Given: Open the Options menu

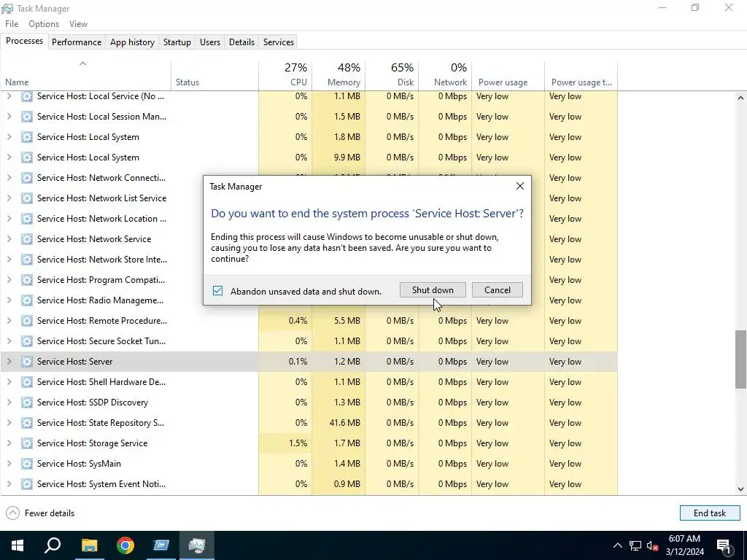Looking at the screenshot, I should 44,24.
